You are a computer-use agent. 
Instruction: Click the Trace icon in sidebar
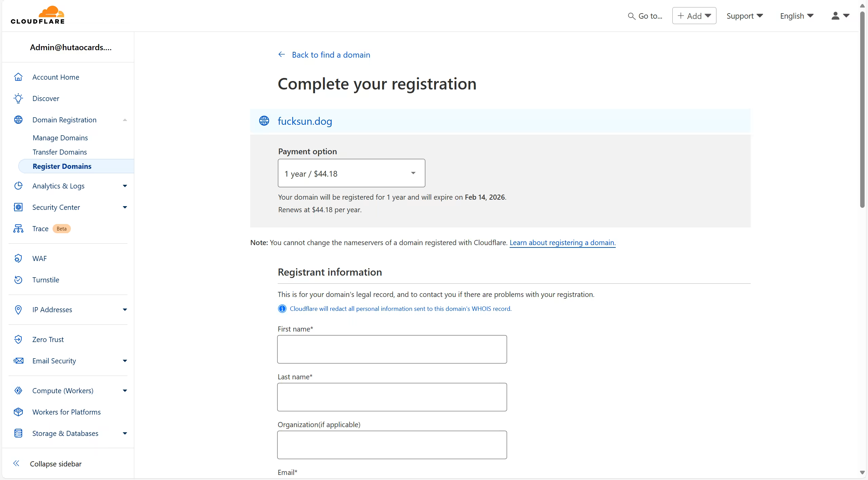[18, 229]
